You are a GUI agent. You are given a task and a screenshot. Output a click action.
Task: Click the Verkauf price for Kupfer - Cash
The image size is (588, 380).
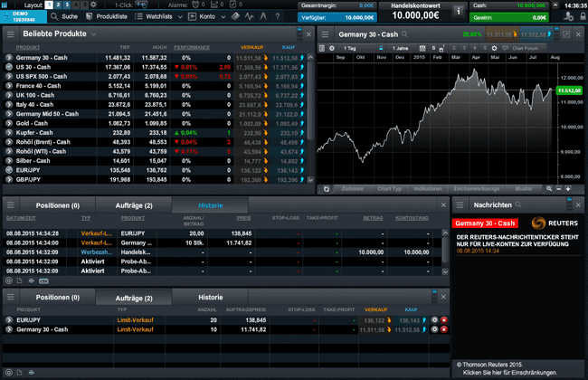[x=251, y=133]
